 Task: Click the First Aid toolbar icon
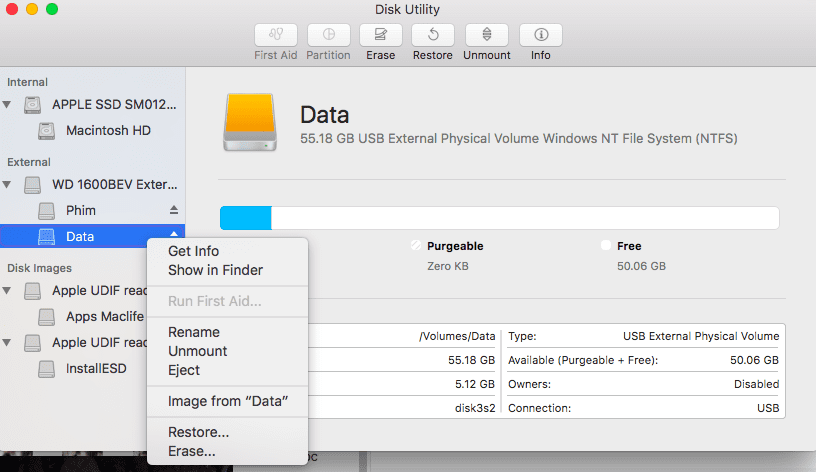coord(276,35)
